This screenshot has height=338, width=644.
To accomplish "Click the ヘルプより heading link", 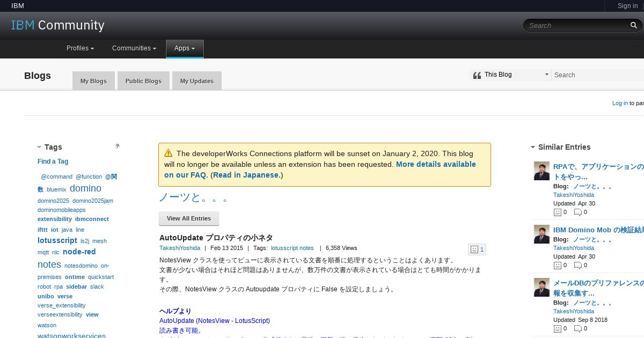I will click(175, 311).
